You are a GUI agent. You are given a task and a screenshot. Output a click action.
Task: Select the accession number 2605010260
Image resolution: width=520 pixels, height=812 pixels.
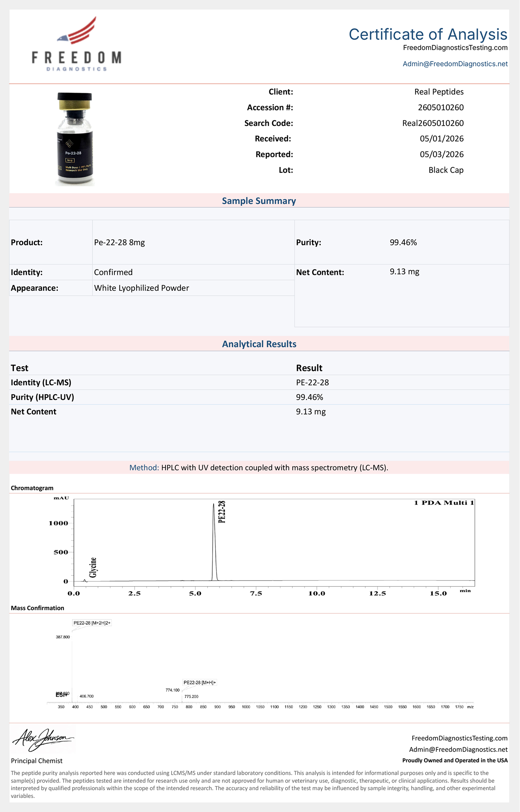[x=441, y=107]
